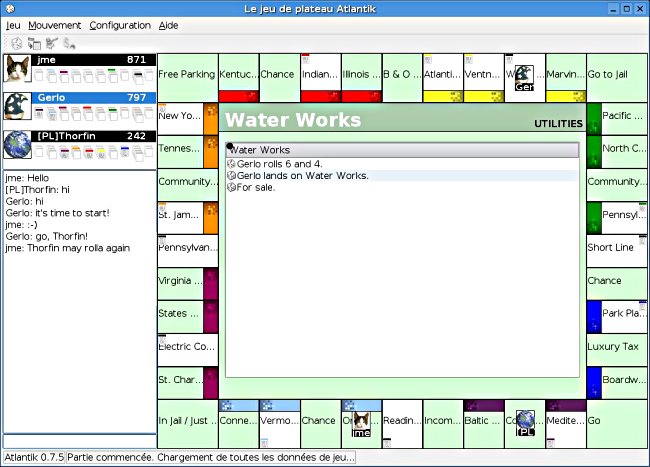Open the Mouvement menu
The width and height of the screenshot is (650, 467).
54,25
